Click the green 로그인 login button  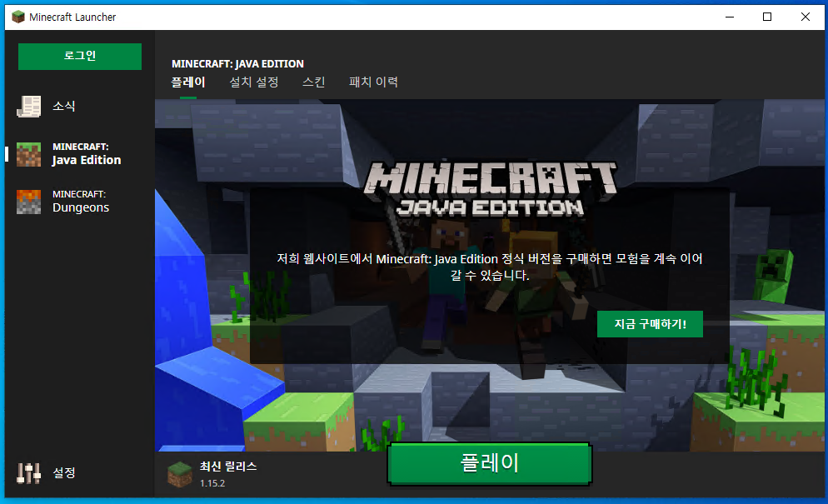pos(80,56)
